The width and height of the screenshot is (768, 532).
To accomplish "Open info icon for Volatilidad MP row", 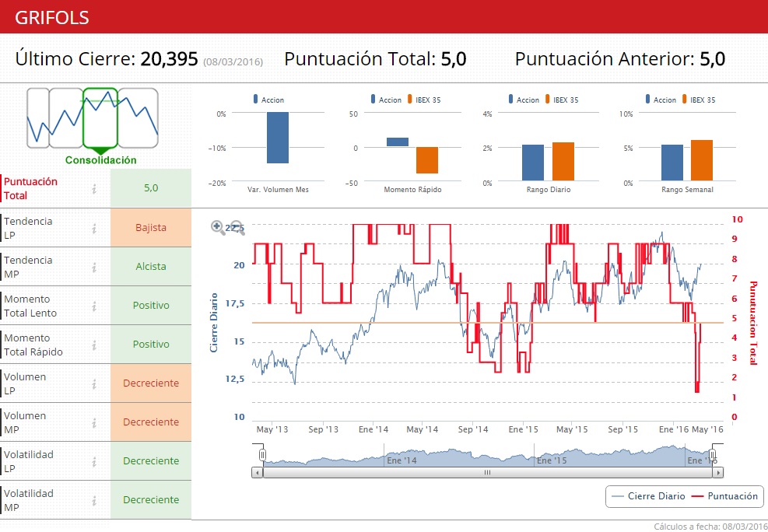I will click(x=94, y=500).
